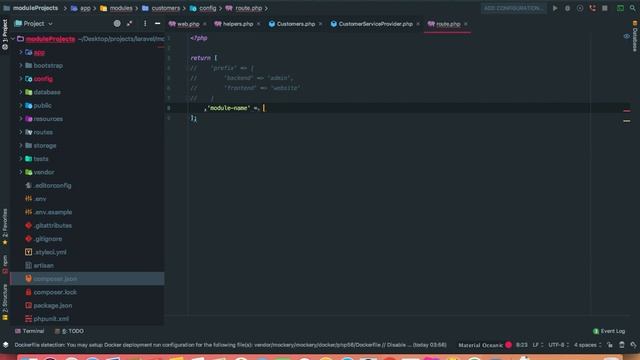Expand the public folder
Image resolution: width=640 pixels, height=360 pixels.
click(x=21, y=105)
